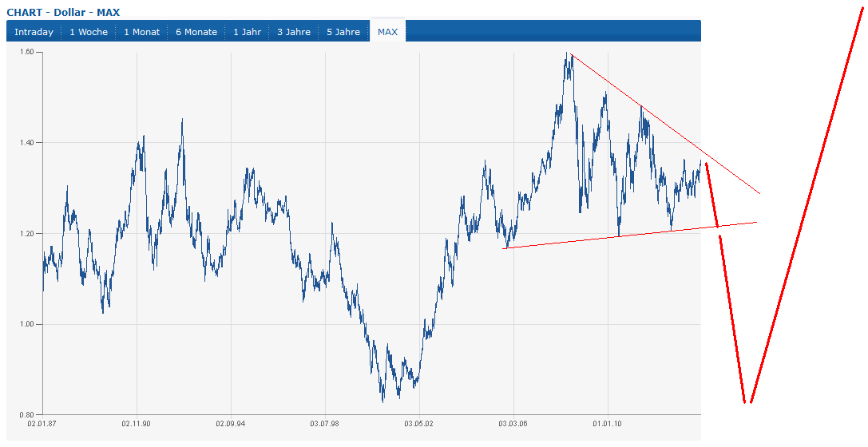This screenshot has height=447, width=868.
Task: Switch chart to 3 Jahre
Action: click(x=294, y=32)
